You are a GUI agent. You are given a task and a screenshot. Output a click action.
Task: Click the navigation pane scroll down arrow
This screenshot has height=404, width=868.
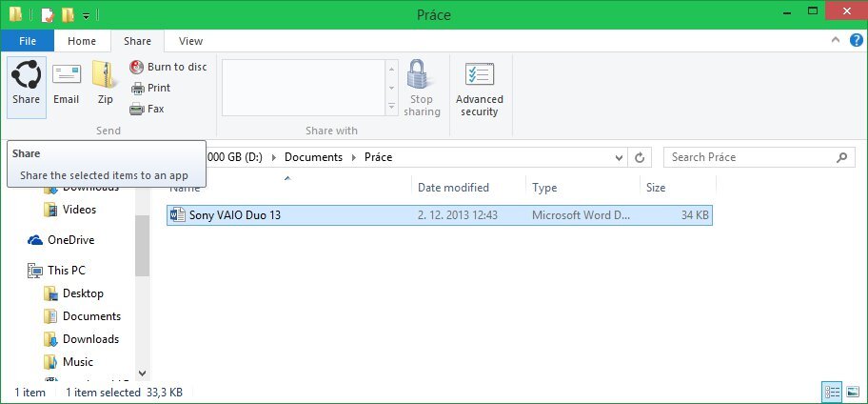click(x=142, y=374)
